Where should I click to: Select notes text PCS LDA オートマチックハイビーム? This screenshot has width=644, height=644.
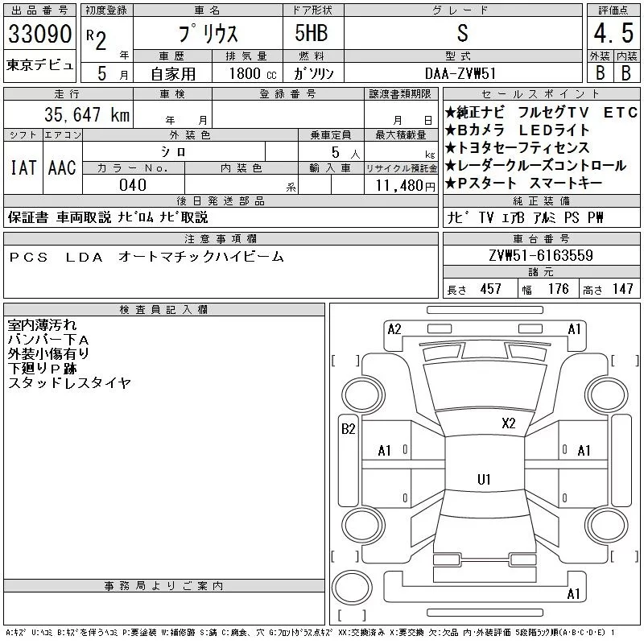coord(147,257)
